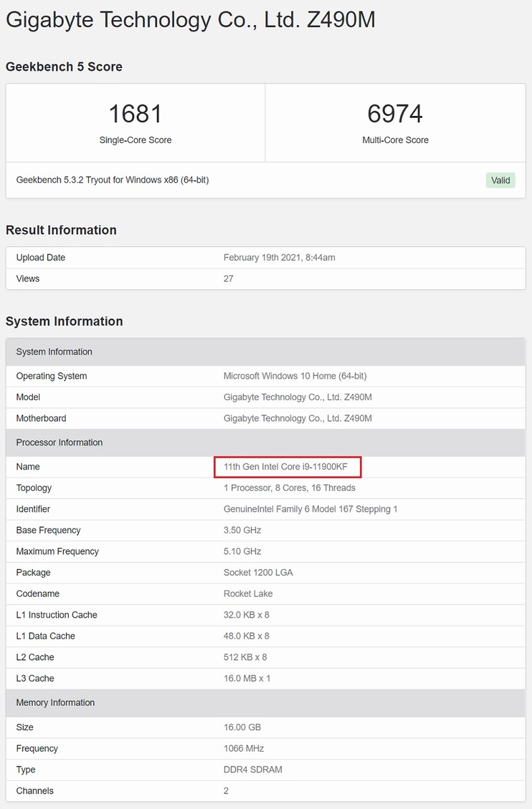This screenshot has width=532, height=809.
Task: Click the 'Result Information' heading
Action: 61,230
